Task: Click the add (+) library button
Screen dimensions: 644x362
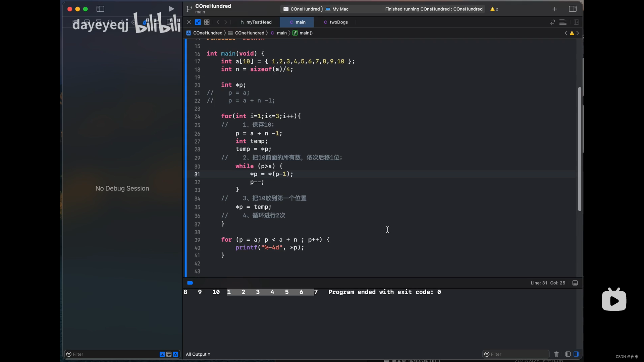Action: click(554, 9)
